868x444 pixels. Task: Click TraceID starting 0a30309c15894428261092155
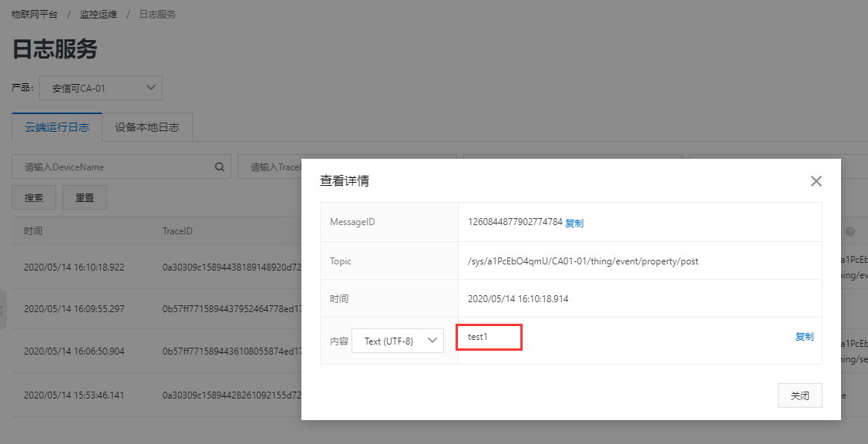click(232, 395)
